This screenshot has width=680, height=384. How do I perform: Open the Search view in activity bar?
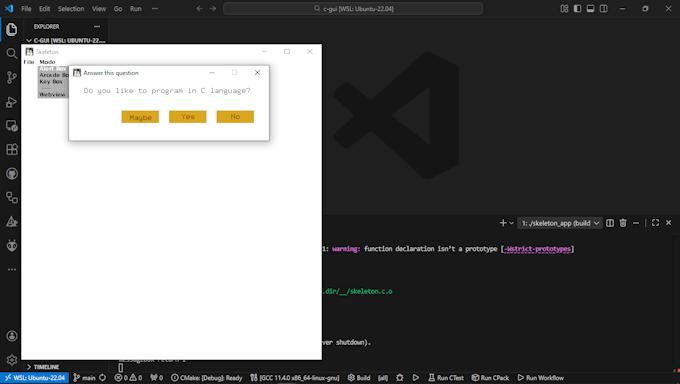pos(12,53)
